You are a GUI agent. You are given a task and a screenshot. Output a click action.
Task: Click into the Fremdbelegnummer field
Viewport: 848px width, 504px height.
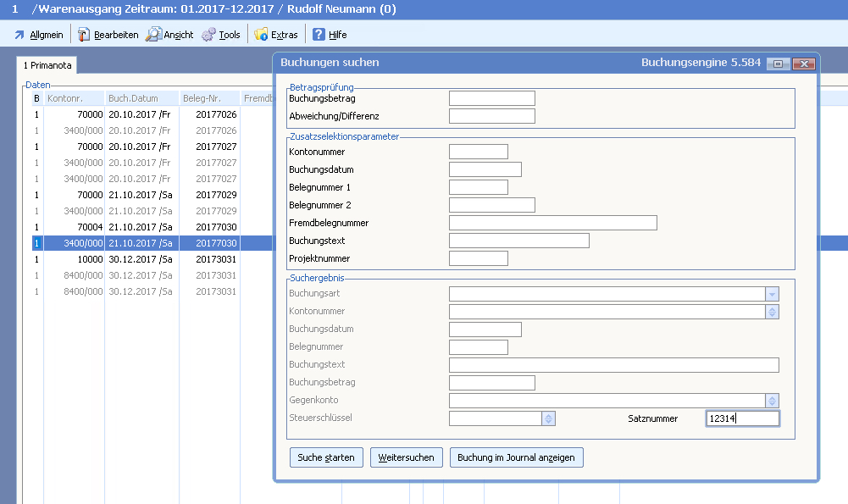click(x=552, y=223)
